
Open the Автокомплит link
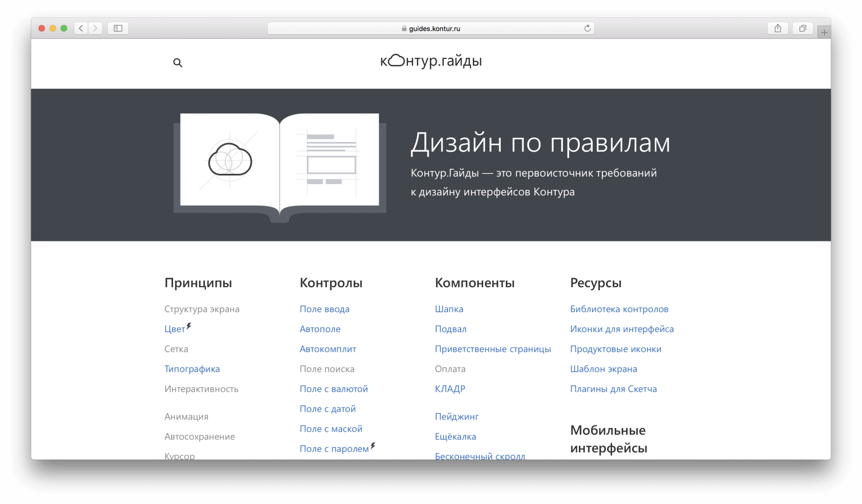coord(328,349)
